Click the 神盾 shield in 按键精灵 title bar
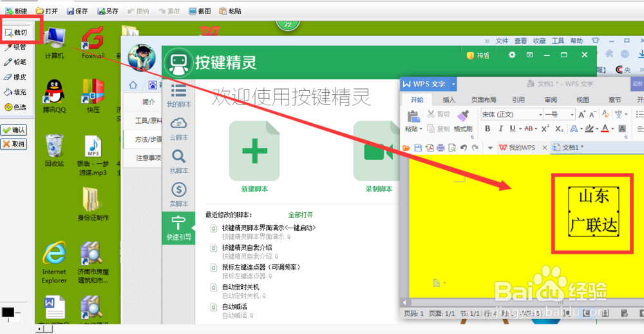This screenshot has height=334, width=644. point(478,55)
